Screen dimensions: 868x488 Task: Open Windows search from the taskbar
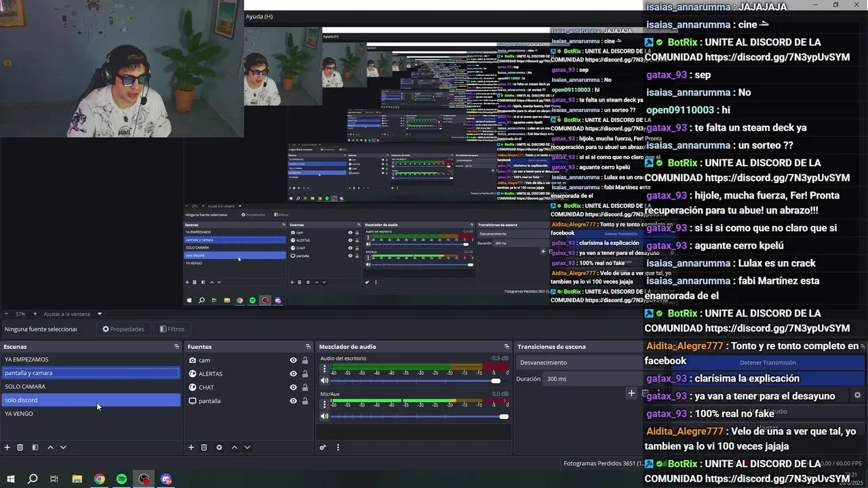pyautogui.click(x=32, y=479)
